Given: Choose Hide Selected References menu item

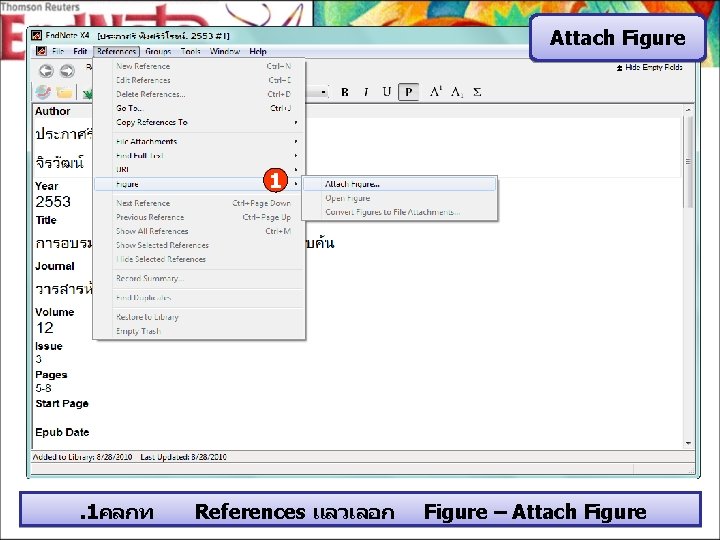Looking at the screenshot, I should click(x=199, y=259).
